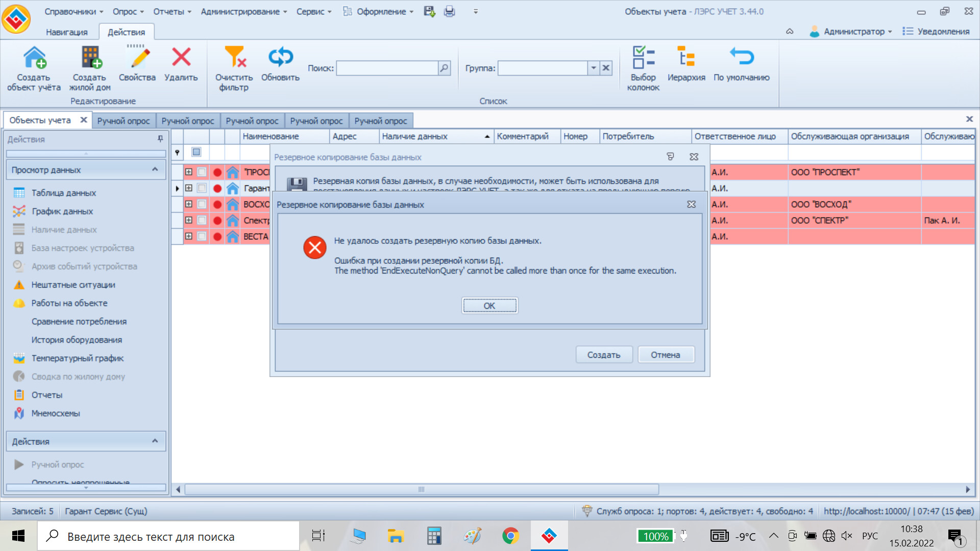Click the Create residential house icon
The image size is (980, 551).
[91, 57]
